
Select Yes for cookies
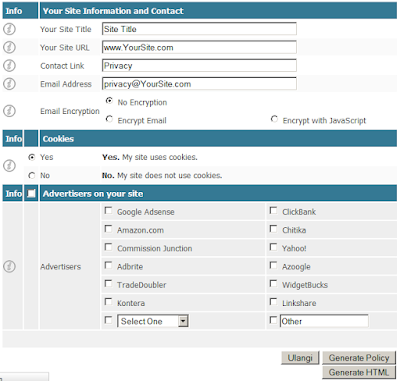32,157
